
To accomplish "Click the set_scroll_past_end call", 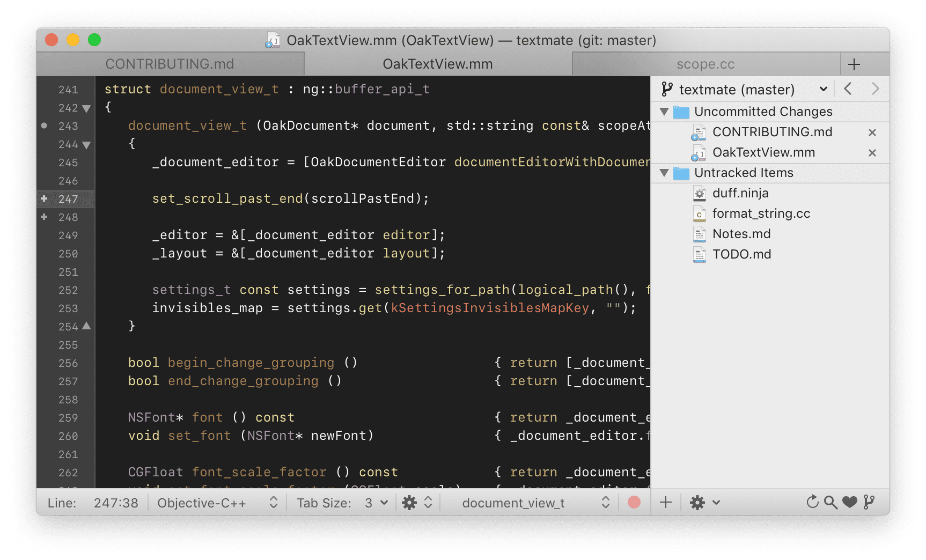I will click(x=227, y=199).
